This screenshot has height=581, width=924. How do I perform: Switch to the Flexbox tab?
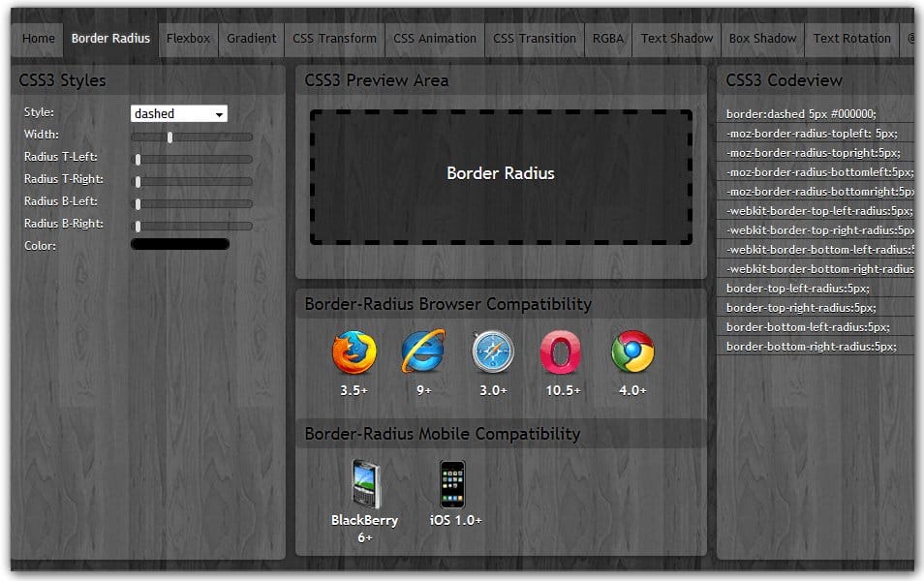pos(188,39)
